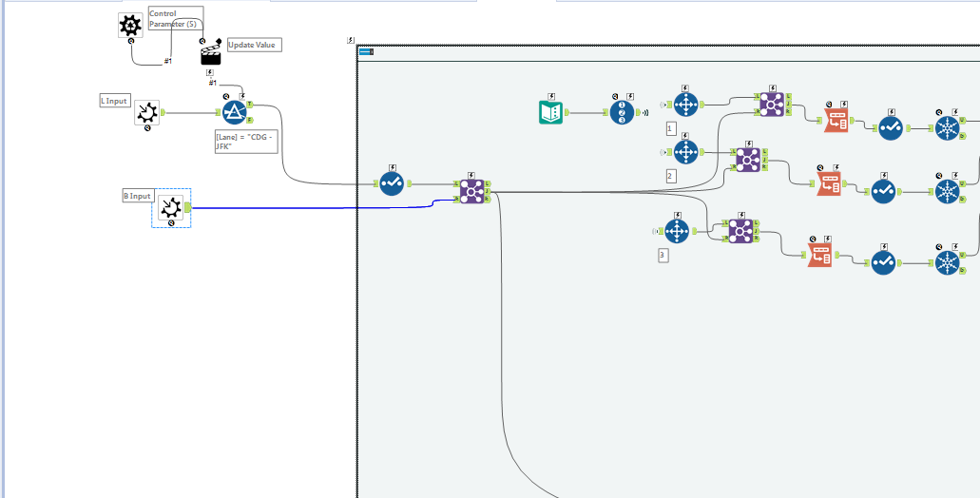The image size is (980, 498).
Task: Select the L Input macro input tool
Action: pyautogui.click(x=147, y=112)
